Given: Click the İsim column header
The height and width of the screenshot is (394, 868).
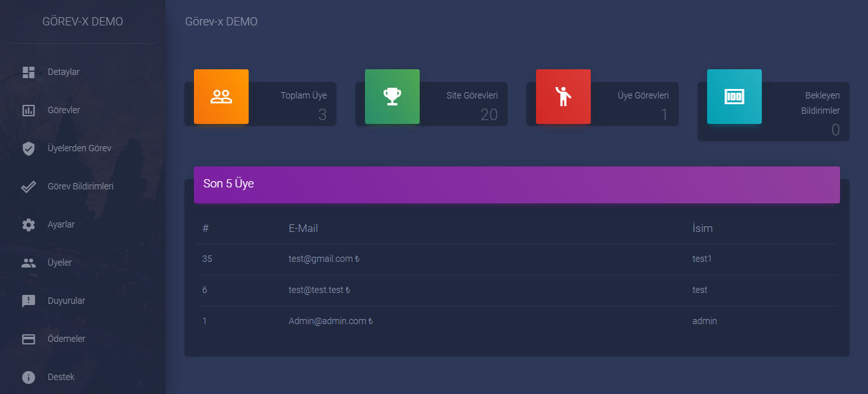Looking at the screenshot, I should (703, 228).
